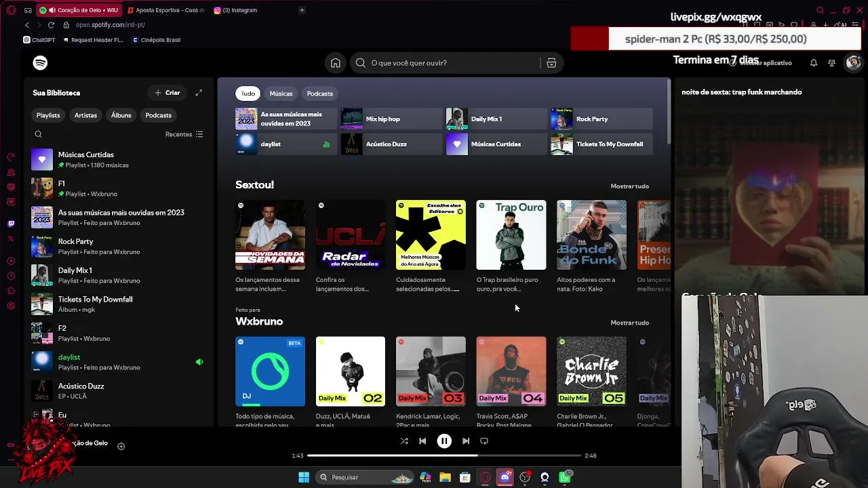The width and height of the screenshot is (868, 488).
Task: Open WhatsApp from the taskbar
Action: coord(565,477)
